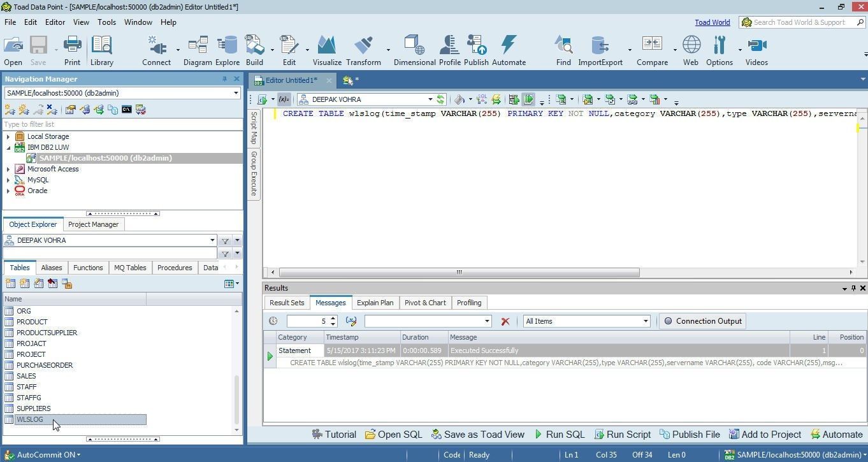Open the Automate tool
868x462 pixels.
coord(509,51)
